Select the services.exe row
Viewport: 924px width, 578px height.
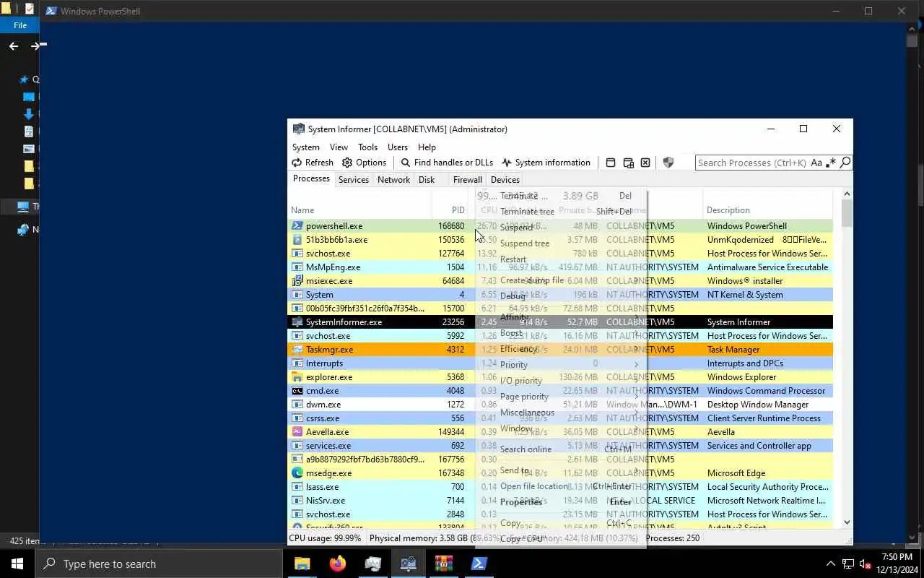coord(560,446)
